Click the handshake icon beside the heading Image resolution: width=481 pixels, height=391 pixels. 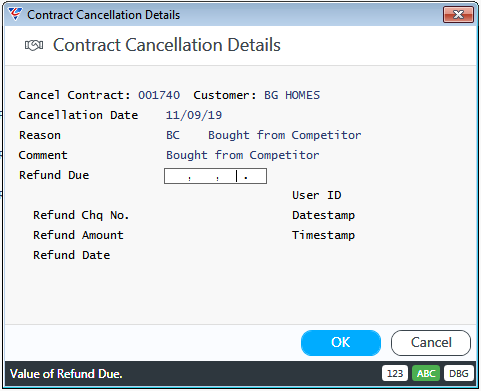tap(34, 45)
